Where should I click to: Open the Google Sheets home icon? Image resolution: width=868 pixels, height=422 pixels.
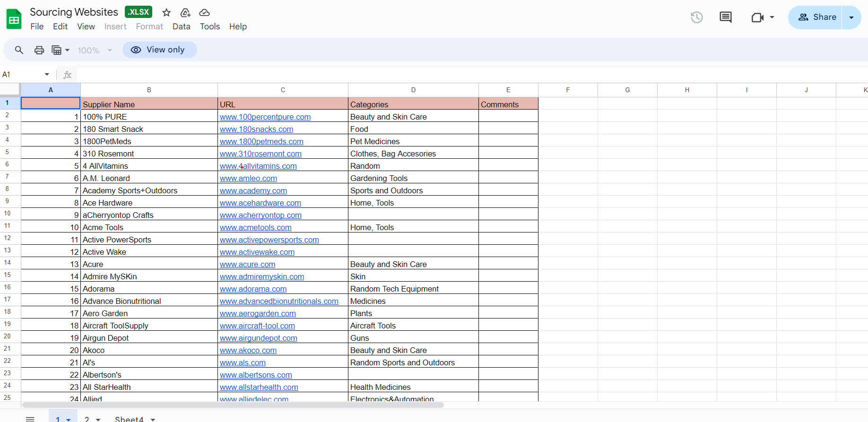(14, 19)
